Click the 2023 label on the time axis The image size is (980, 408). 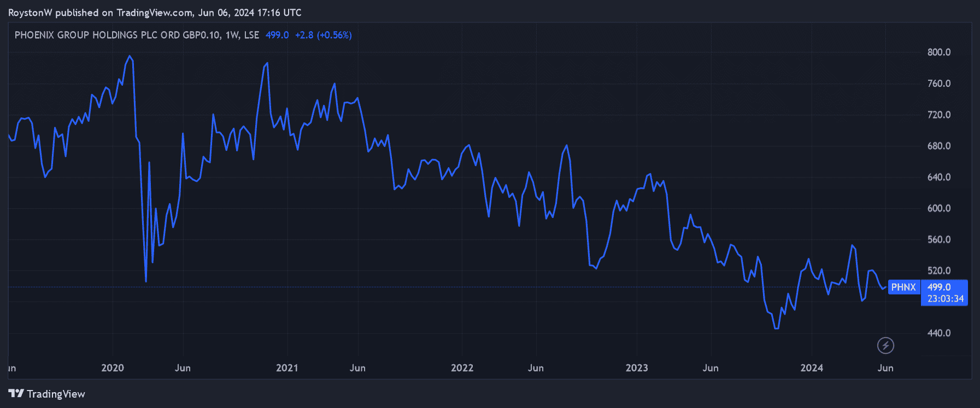(637, 368)
